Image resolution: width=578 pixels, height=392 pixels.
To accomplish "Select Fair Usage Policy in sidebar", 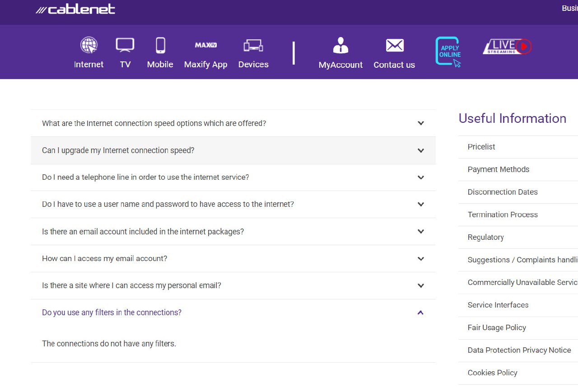I will pyautogui.click(x=497, y=327).
